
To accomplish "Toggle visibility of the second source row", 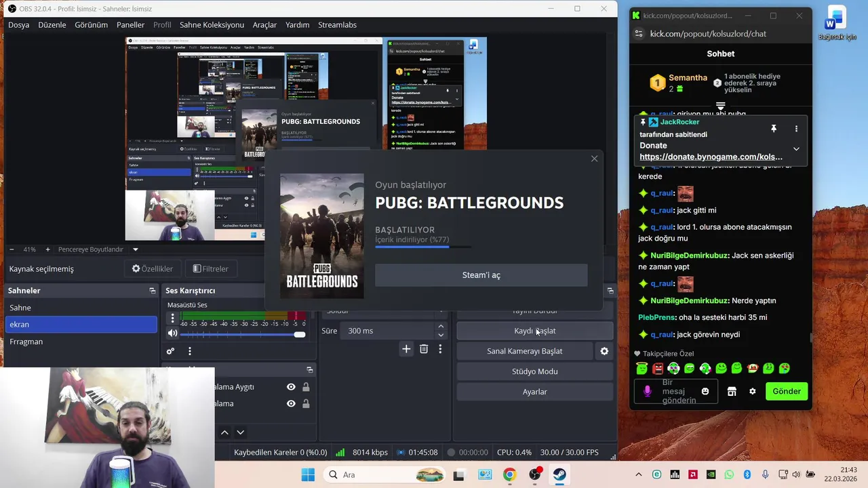I will (291, 403).
